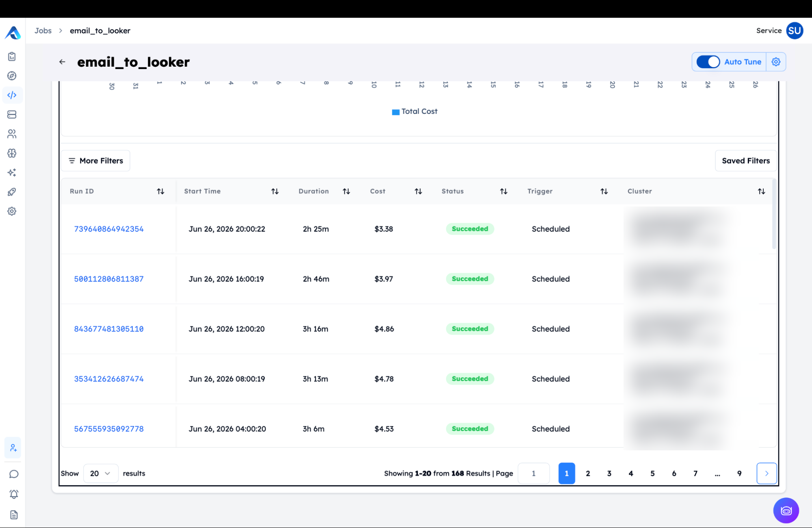Go to page 4
The width and height of the screenshot is (812, 528).
(x=631, y=474)
